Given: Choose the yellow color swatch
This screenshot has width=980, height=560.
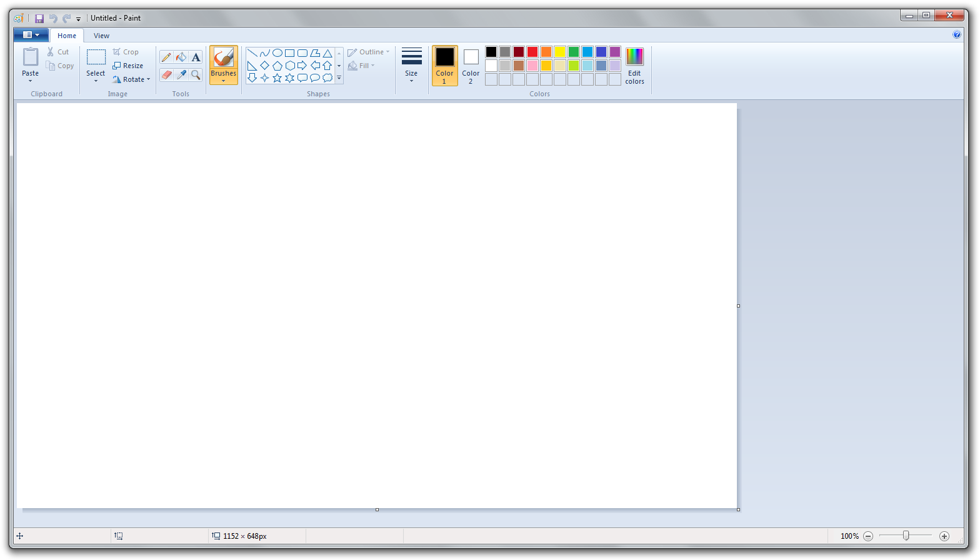Looking at the screenshot, I should point(560,52).
